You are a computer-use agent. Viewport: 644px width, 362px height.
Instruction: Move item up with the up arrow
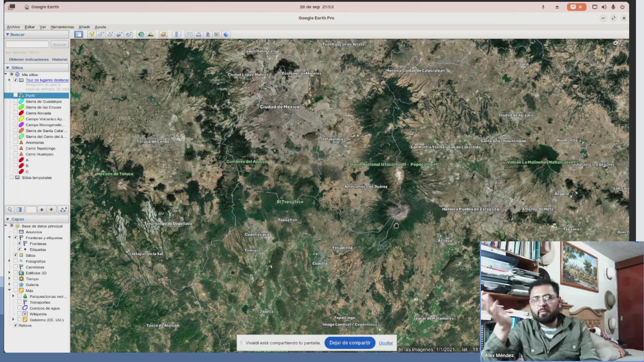click(x=42, y=209)
